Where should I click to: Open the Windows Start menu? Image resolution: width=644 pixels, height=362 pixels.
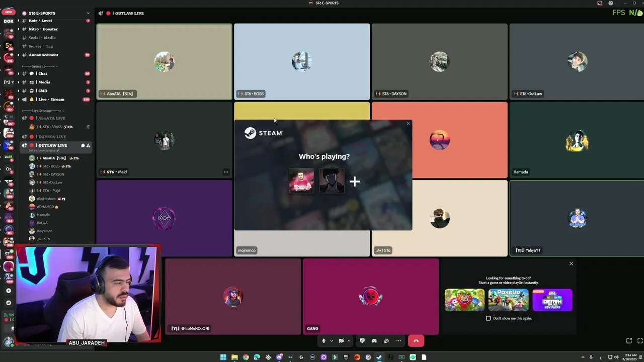pyautogui.click(x=223, y=357)
